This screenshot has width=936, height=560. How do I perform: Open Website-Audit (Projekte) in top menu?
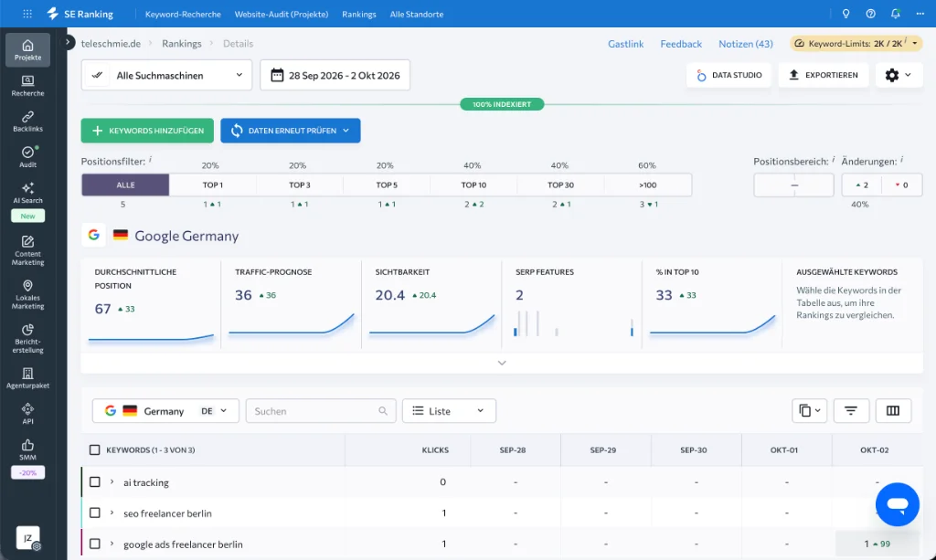[282, 14]
